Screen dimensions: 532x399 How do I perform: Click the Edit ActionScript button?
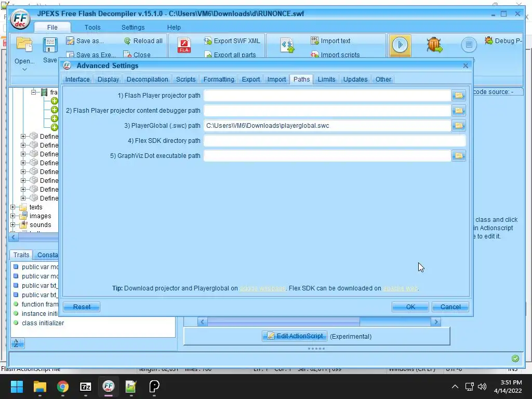click(x=295, y=336)
